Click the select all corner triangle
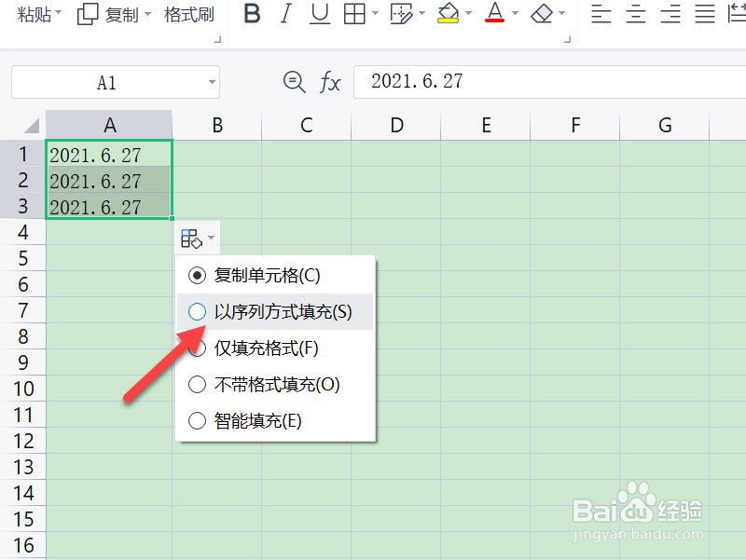This screenshot has height=560, width=746. point(32,126)
